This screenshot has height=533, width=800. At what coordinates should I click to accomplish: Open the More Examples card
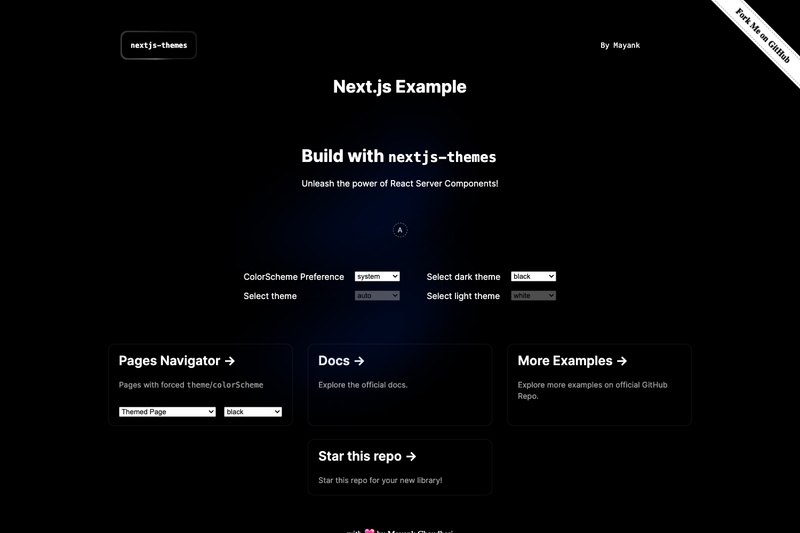599,385
